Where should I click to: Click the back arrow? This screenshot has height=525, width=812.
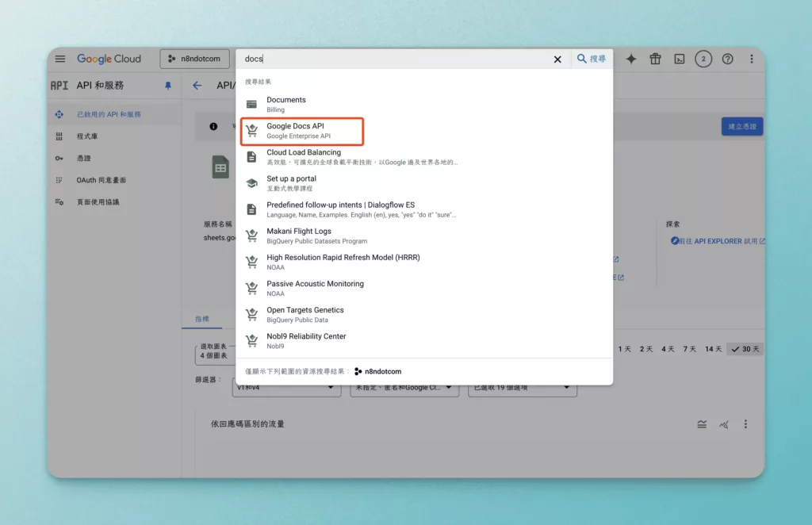[x=197, y=86]
